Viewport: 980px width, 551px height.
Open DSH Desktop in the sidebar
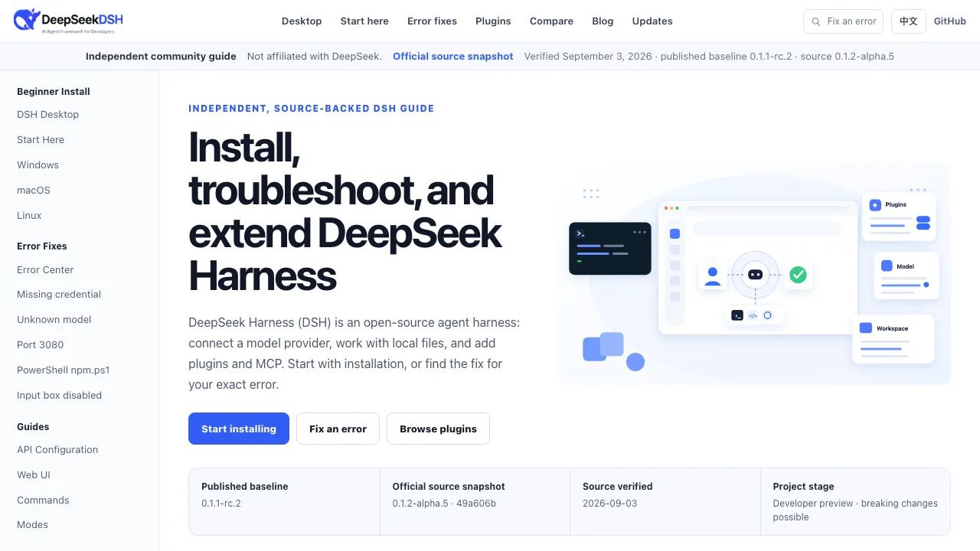48,115
